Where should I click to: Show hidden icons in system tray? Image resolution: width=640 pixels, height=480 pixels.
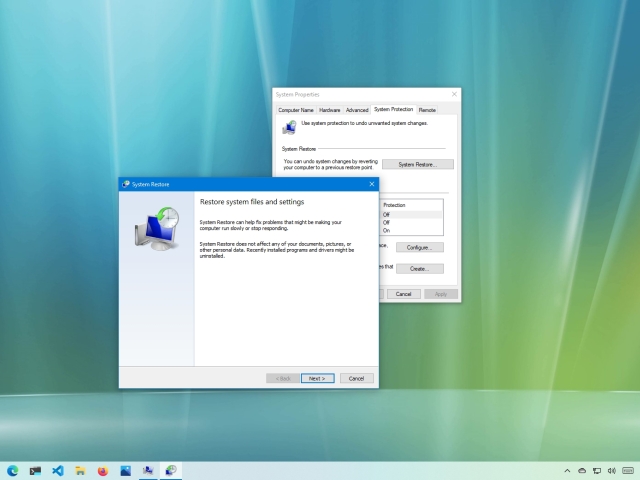(x=567, y=471)
